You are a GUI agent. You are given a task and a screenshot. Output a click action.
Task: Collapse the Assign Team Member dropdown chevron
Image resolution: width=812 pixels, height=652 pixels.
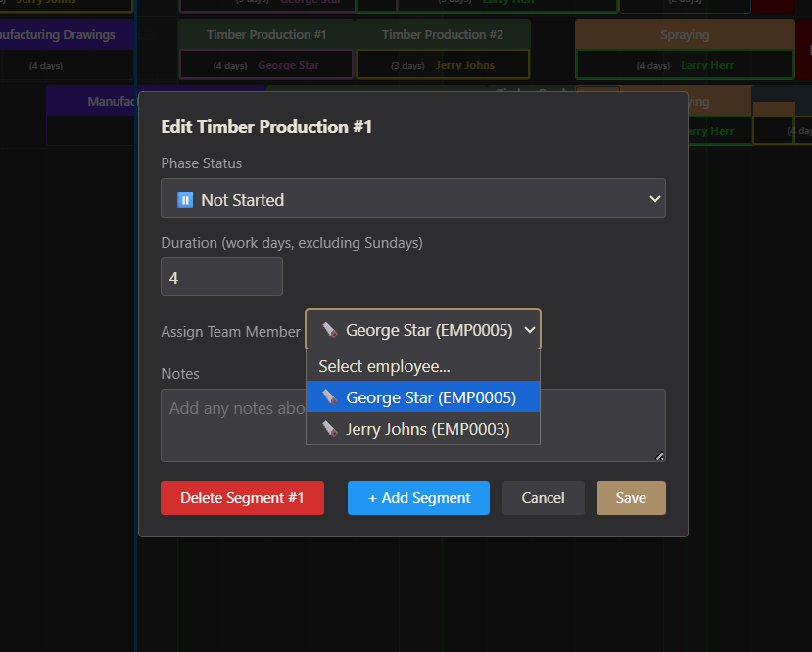click(530, 330)
